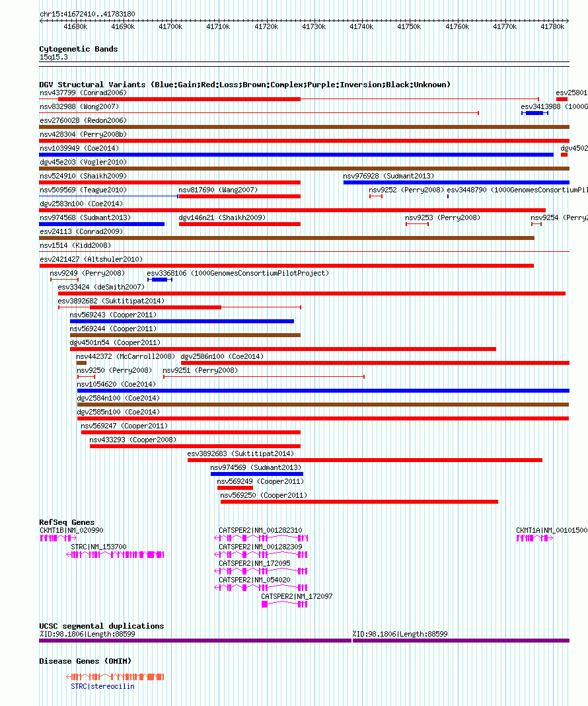Click variant nsv569249 (Cooper2011) label
This screenshot has width=588, height=706.
(x=260, y=481)
